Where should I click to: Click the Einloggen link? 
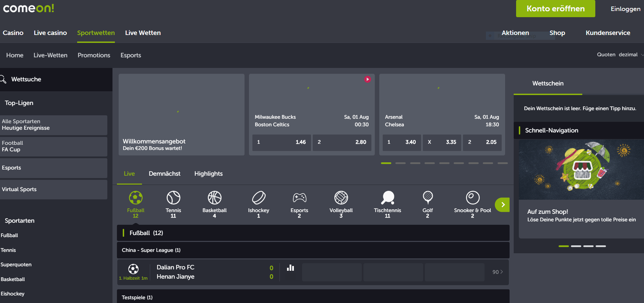coord(625,9)
